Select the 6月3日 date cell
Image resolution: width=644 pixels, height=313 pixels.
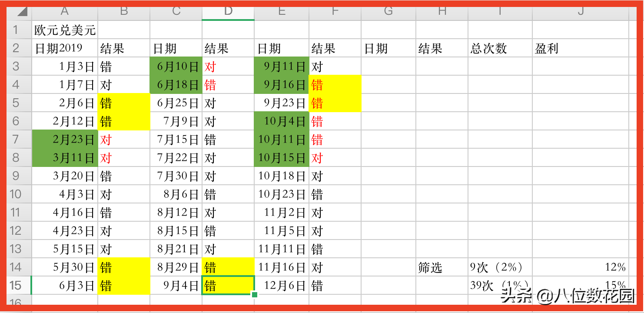tap(65, 286)
